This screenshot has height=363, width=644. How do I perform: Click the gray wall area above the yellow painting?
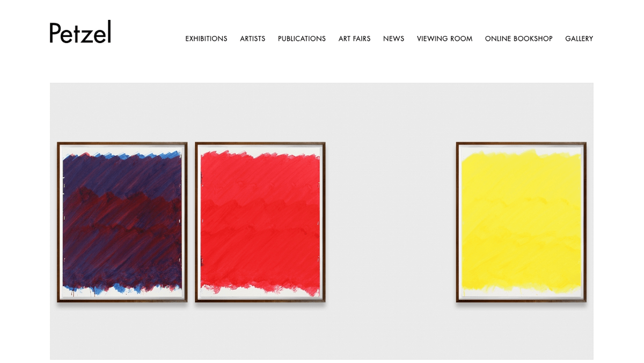(521, 112)
